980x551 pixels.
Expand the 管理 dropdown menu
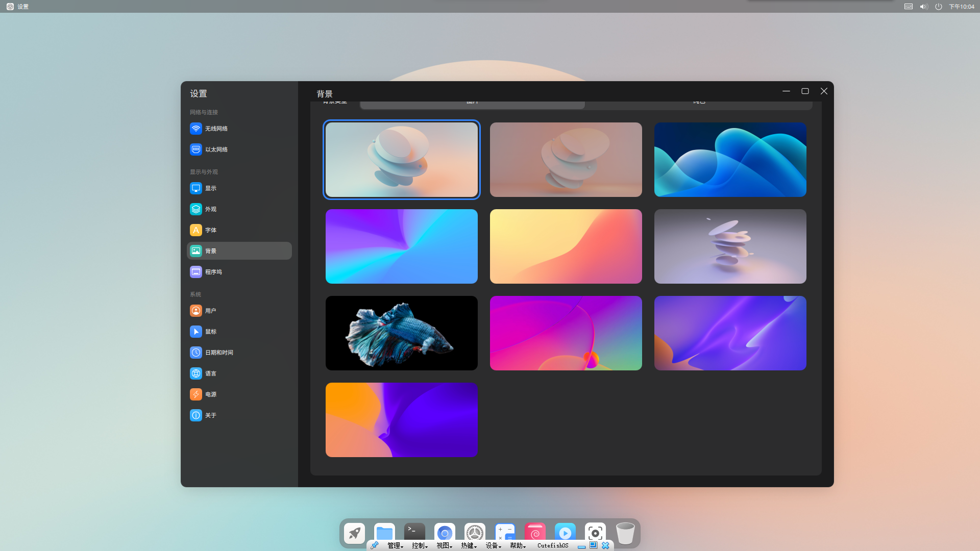395,545
